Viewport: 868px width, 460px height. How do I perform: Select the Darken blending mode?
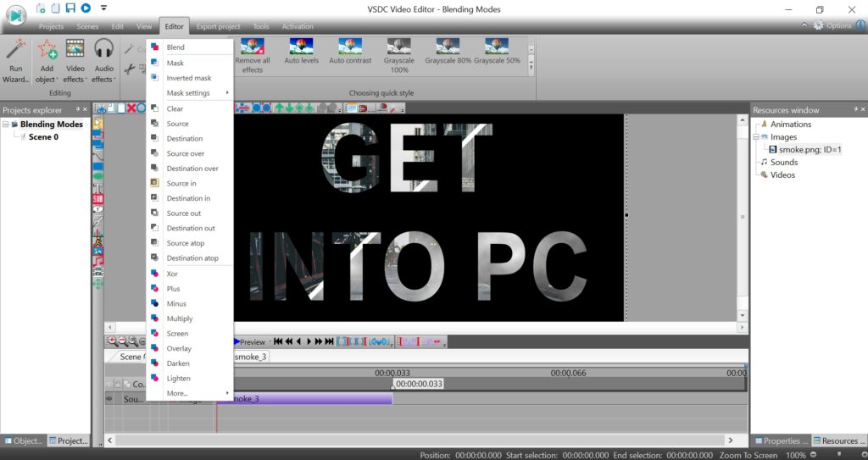tap(190, 363)
